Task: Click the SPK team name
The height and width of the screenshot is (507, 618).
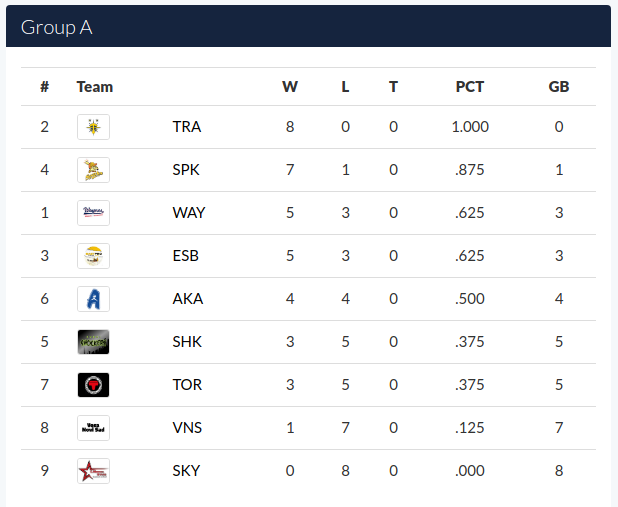Action: 186,170
